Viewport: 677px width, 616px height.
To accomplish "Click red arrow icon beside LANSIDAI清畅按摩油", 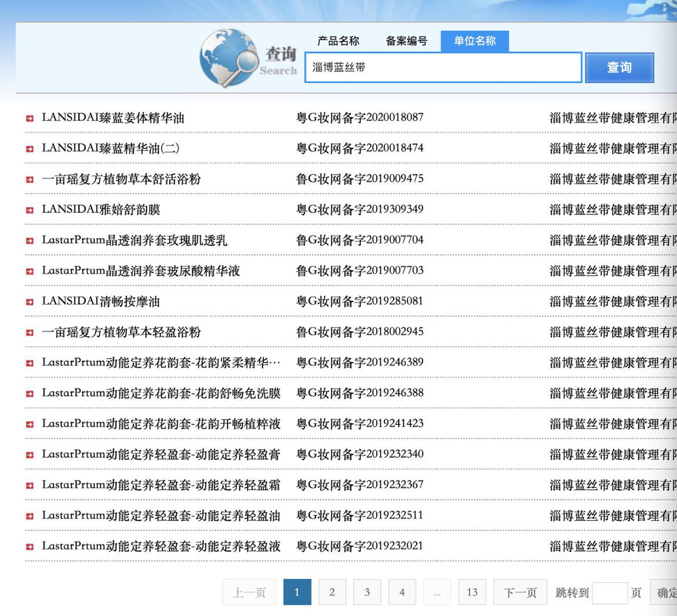I will click(29, 302).
